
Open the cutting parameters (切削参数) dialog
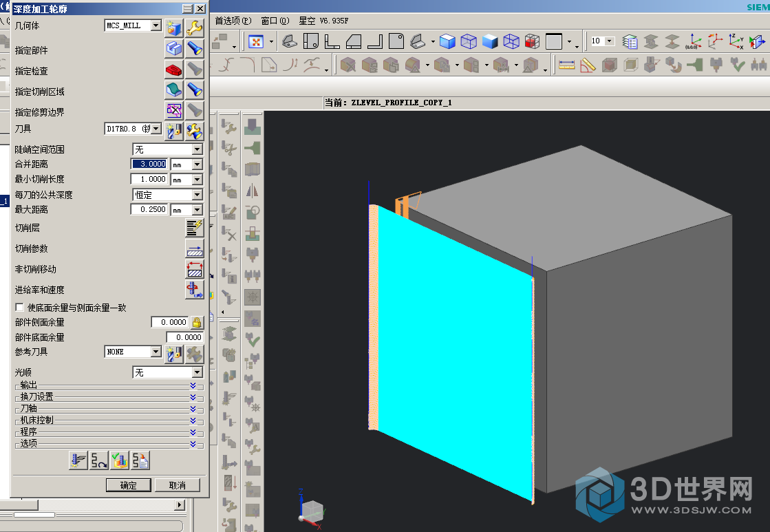click(195, 248)
